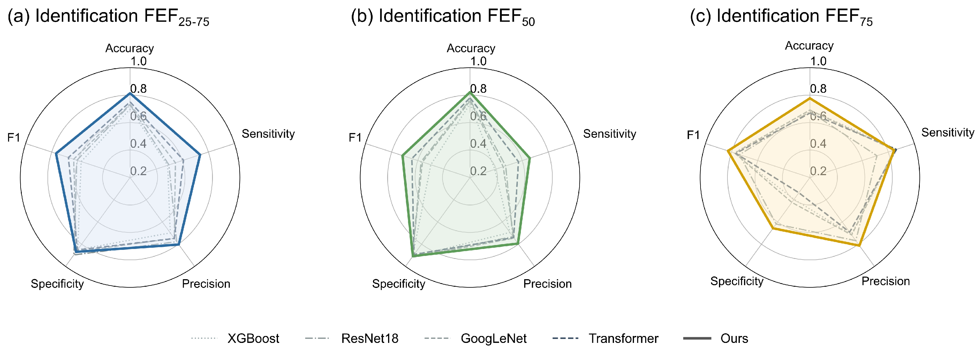Click the XGBoost dotted line legend marker
Screen dimensions: 980x355
coord(204,338)
